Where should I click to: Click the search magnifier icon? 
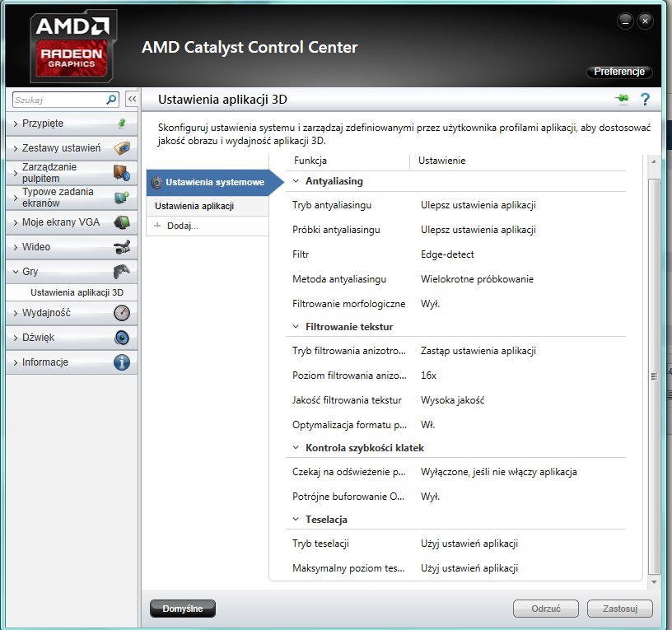pyautogui.click(x=111, y=100)
